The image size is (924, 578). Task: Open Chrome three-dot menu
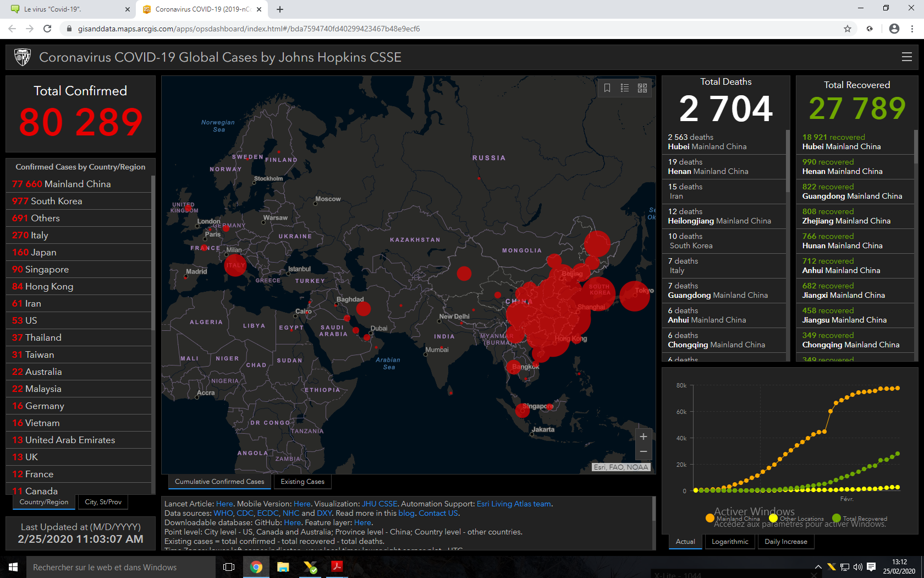point(912,29)
